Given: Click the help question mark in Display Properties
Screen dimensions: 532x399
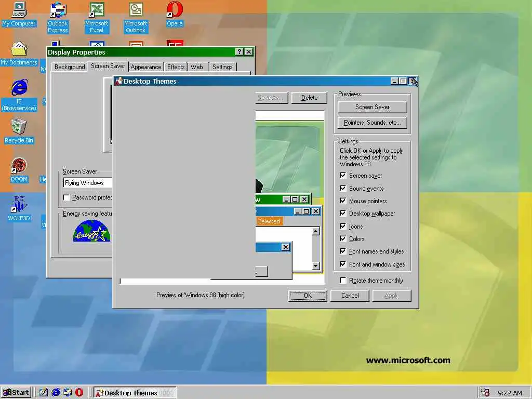Looking at the screenshot, I should coord(239,51).
